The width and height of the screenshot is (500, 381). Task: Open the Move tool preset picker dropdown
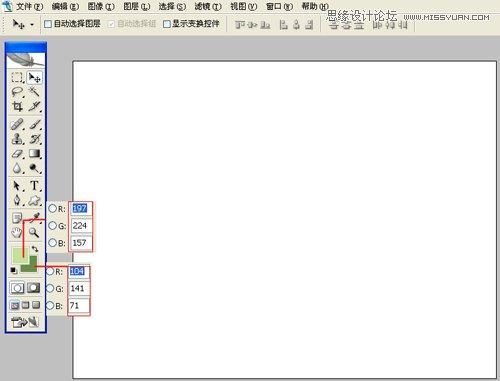(32, 24)
